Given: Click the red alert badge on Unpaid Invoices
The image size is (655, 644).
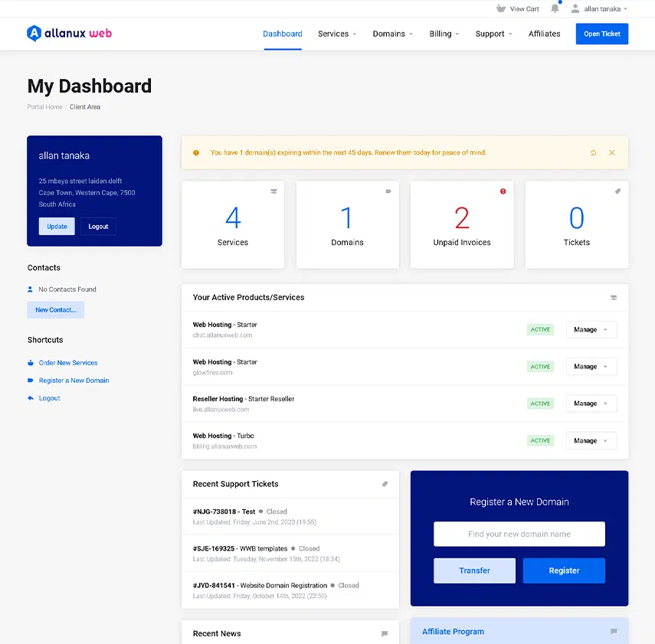Looking at the screenshot, I should pyautogui.click(x=503, y=192).
